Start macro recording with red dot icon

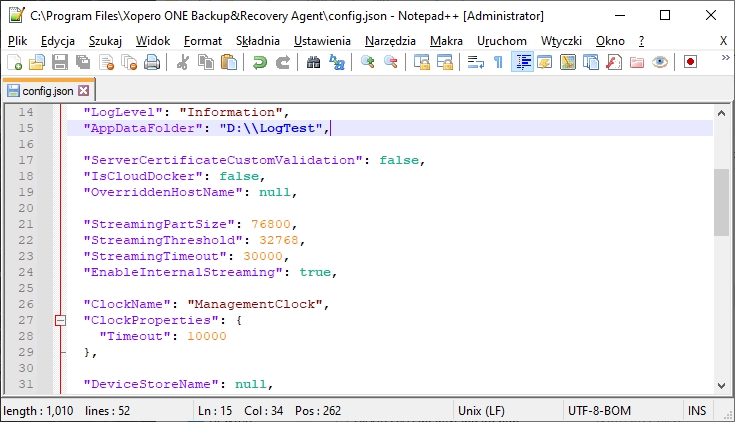(690, 62)
